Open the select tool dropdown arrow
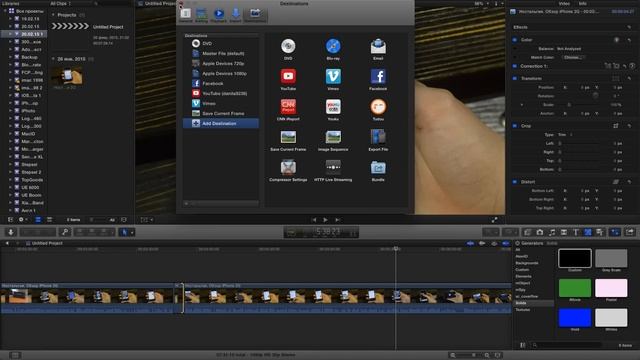This screenshot has height=360, width=640. coord(132,233)
